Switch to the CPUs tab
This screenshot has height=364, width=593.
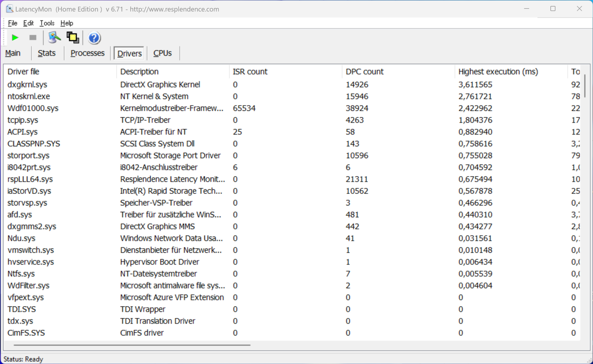[x=162, y=53]
